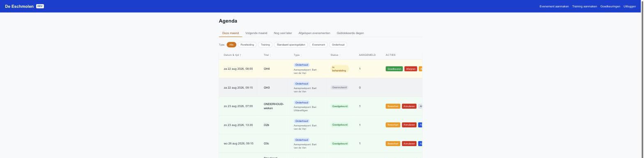The width and height of the screenshot is (644, 158).
Task: Click Goedgekeurd badge in O3c row
Action: tap(340, 144)
